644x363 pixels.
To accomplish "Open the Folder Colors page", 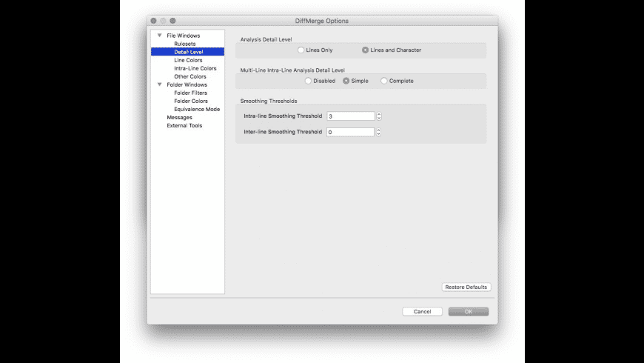I will click(191, 101).
